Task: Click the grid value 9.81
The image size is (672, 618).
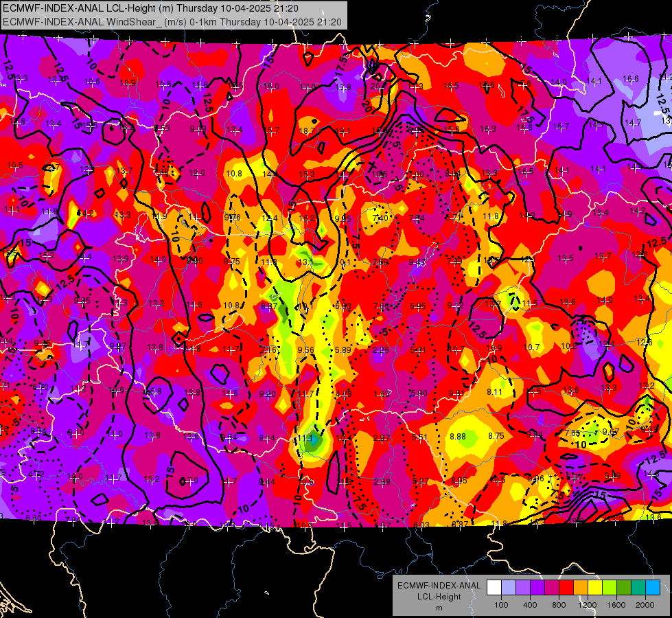Action: (456, 393)
